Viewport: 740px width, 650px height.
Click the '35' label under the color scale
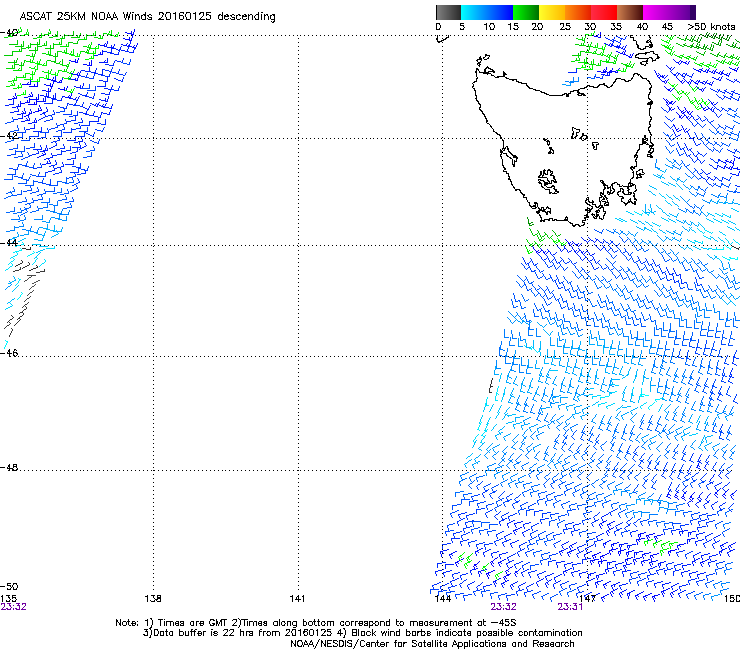(x=616, y=27)
